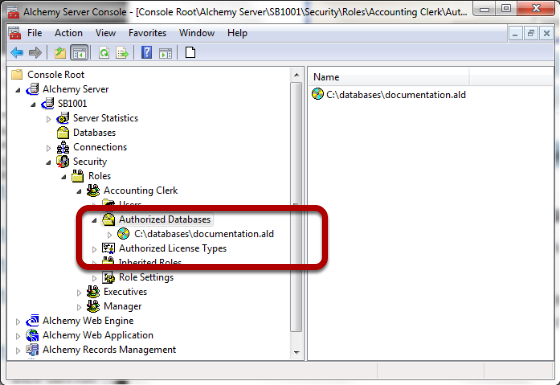Select the Authorized License Types icon

point(108,248)
